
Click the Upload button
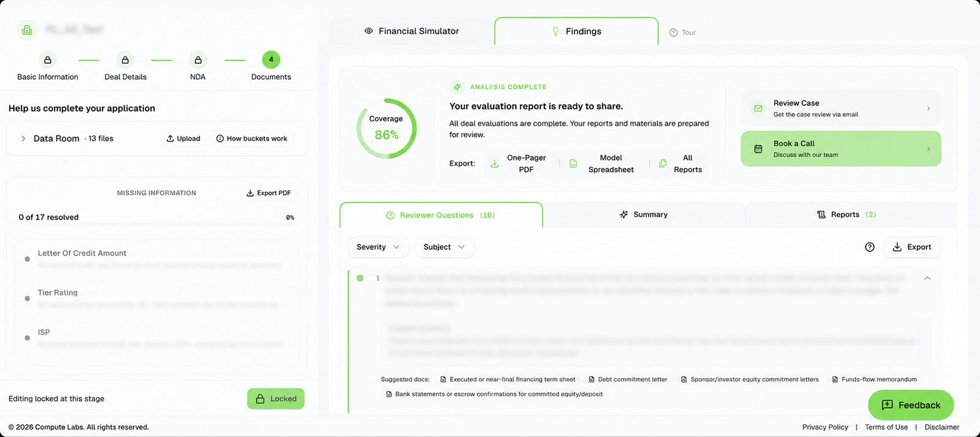coord(183,139)
